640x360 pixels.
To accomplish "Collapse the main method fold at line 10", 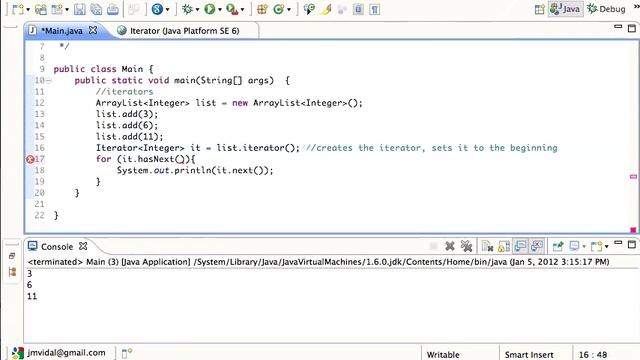I will point(49,80).
